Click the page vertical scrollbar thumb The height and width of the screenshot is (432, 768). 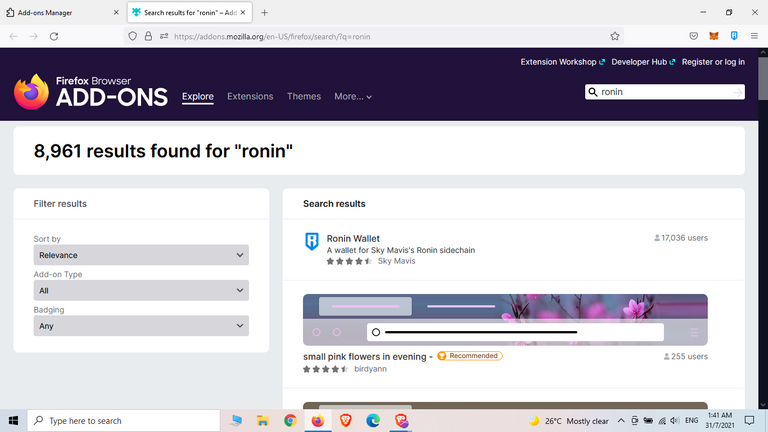[x=763, y=78]
